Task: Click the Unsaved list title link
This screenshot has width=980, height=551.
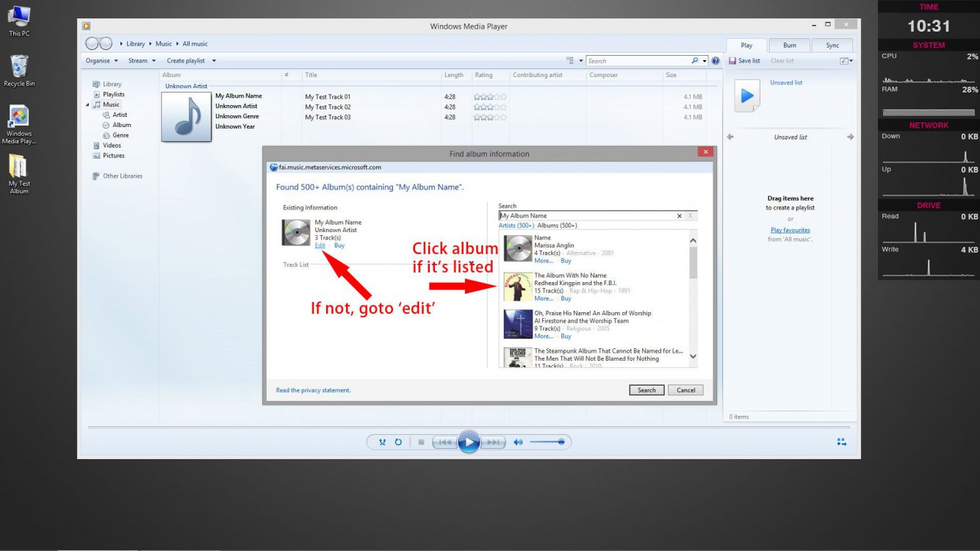Action: [x=786, y=82]
